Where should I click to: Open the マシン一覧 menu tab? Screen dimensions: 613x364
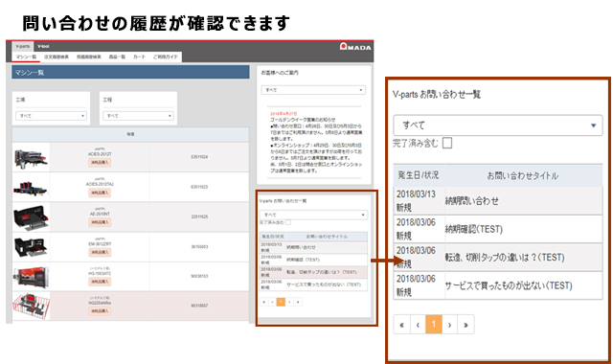click(x=26, y=57)
